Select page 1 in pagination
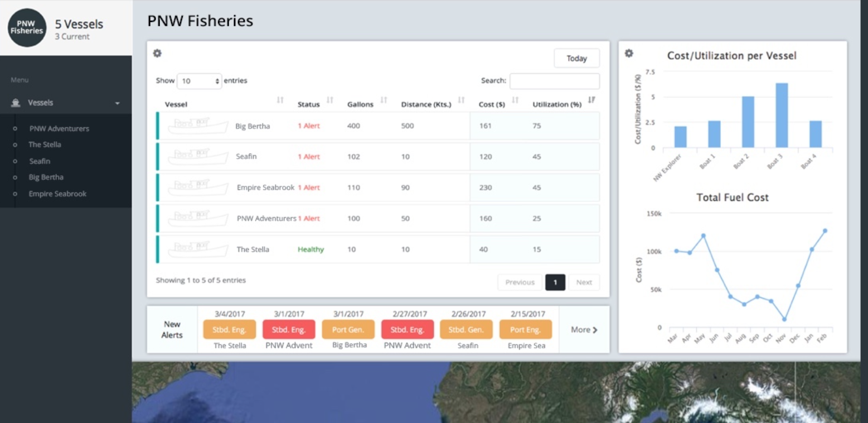 [x=555, y=282]
